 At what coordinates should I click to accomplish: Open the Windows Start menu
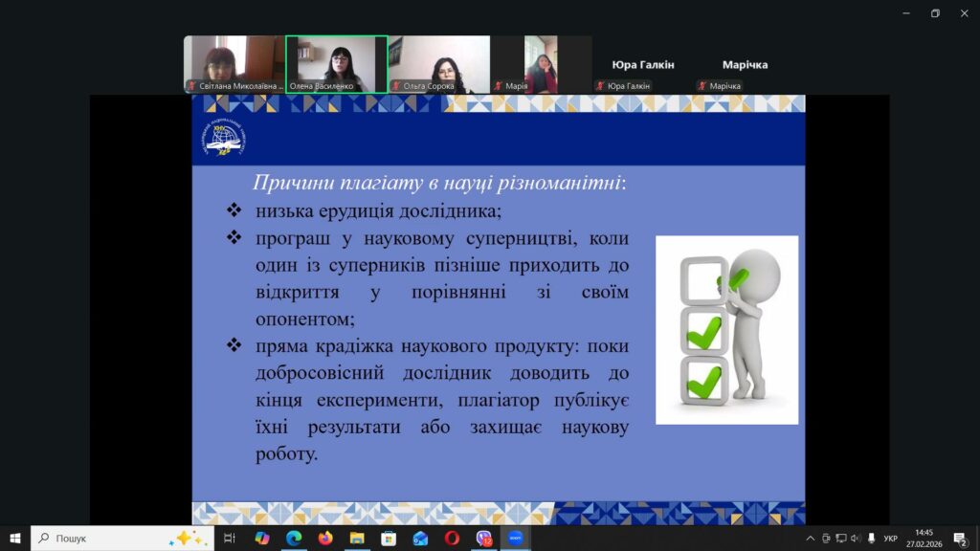tap(15, 539)
